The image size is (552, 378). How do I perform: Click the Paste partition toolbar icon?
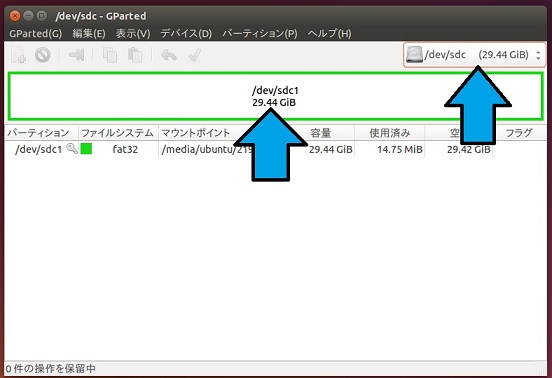[x=135, y=55]
